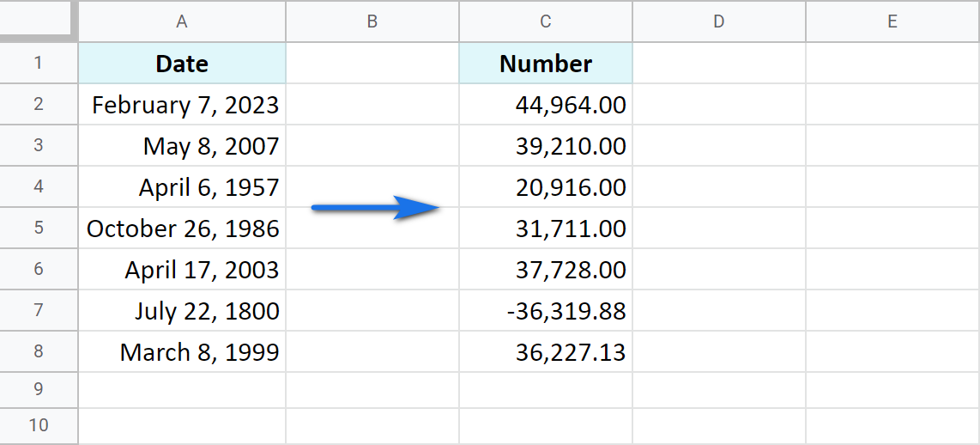This screenshot has width=980, height=445.
Task: Select row 8 header
Action: (39, 351)
